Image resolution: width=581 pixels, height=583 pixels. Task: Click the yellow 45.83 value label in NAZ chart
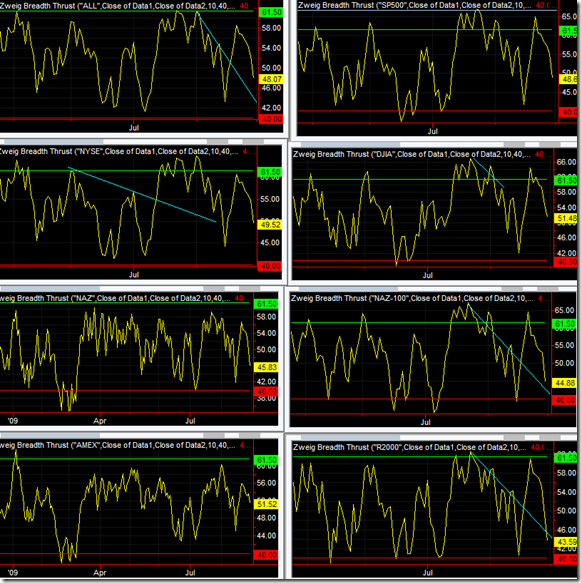(x=267, y=367)
